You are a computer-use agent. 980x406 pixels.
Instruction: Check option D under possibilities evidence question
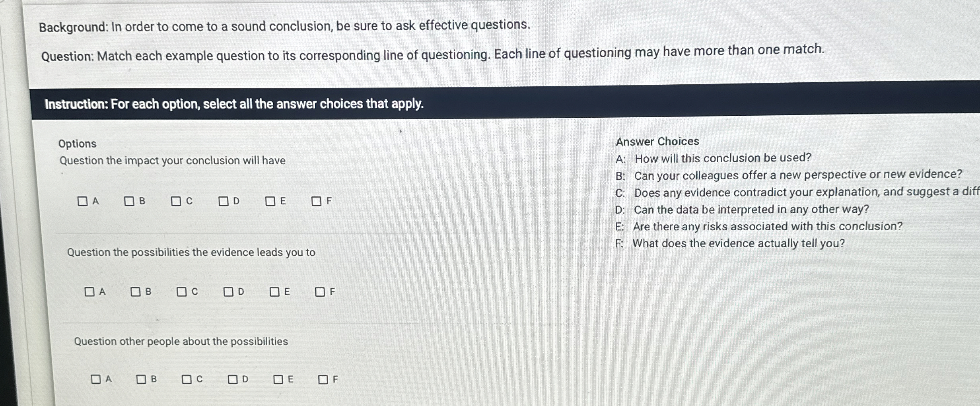tap(228, 292)
